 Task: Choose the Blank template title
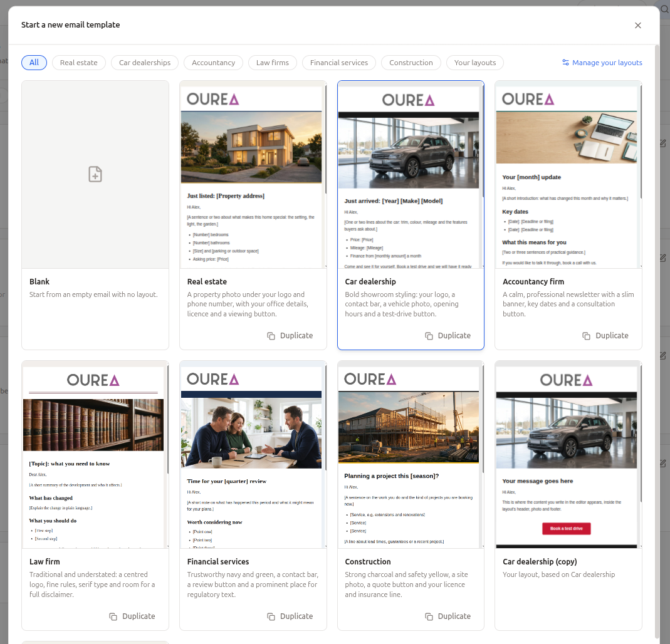(x=39, y=281)
